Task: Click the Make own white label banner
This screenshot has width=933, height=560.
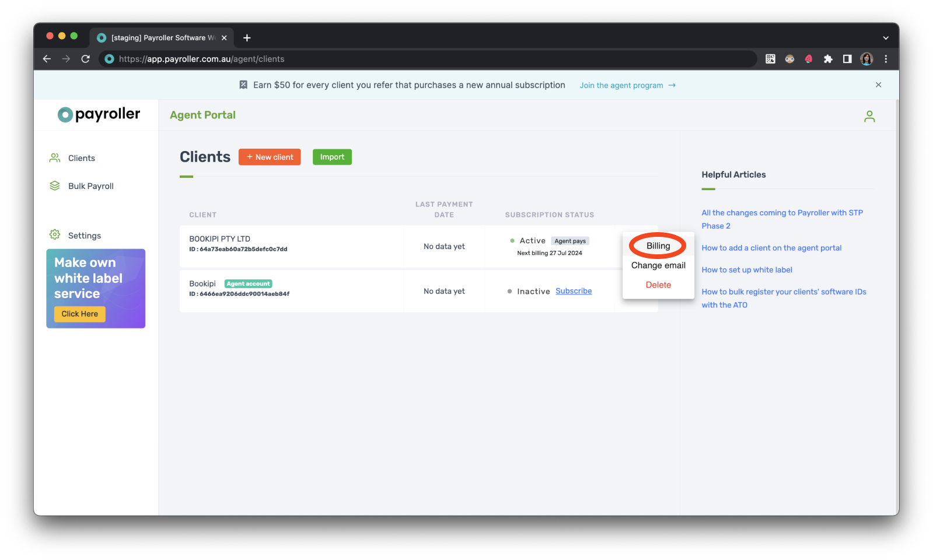Action: click(x=96, y=288)
